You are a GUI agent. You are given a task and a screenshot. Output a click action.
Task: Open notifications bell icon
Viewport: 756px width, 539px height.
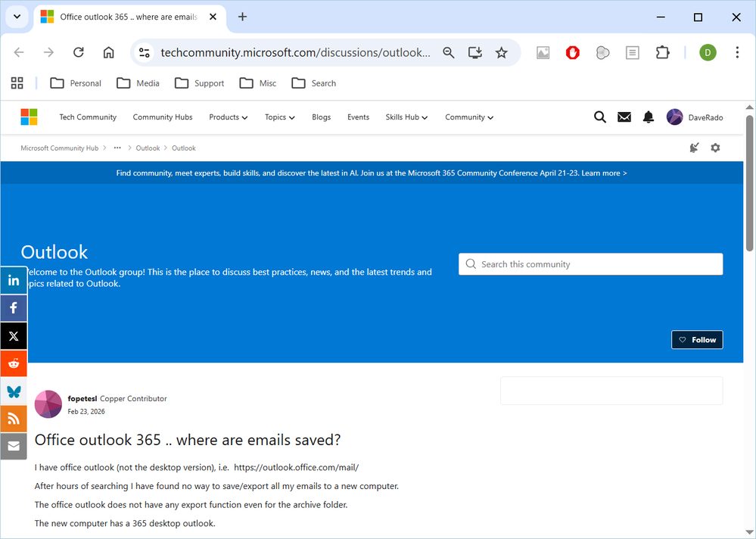click(649, 117)
